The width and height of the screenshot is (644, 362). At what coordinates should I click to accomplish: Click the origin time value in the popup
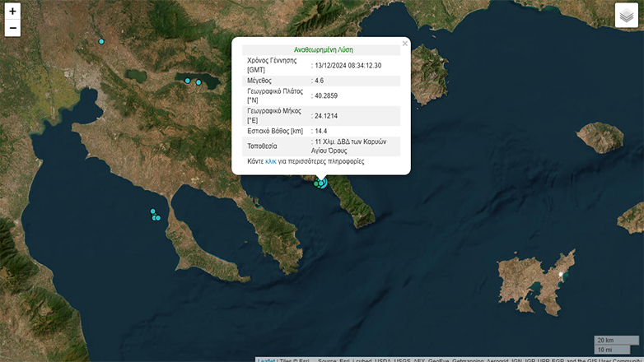click(348, 65)
